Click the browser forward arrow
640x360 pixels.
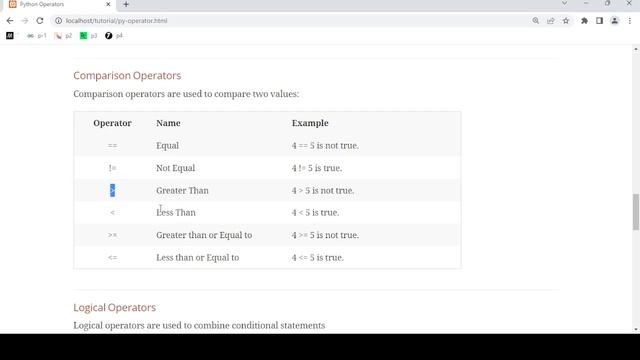coord(24,20)
